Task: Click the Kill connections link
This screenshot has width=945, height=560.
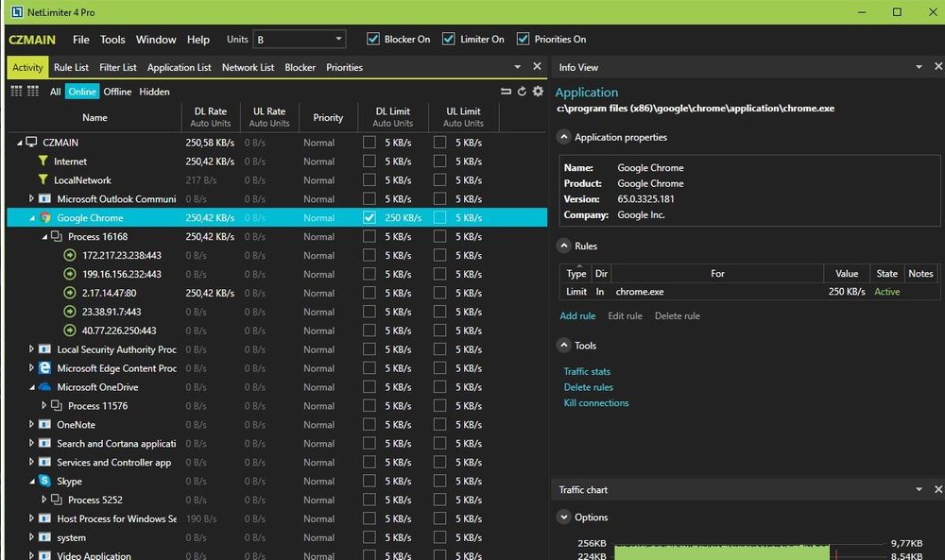Action: (x=596, y=402)
